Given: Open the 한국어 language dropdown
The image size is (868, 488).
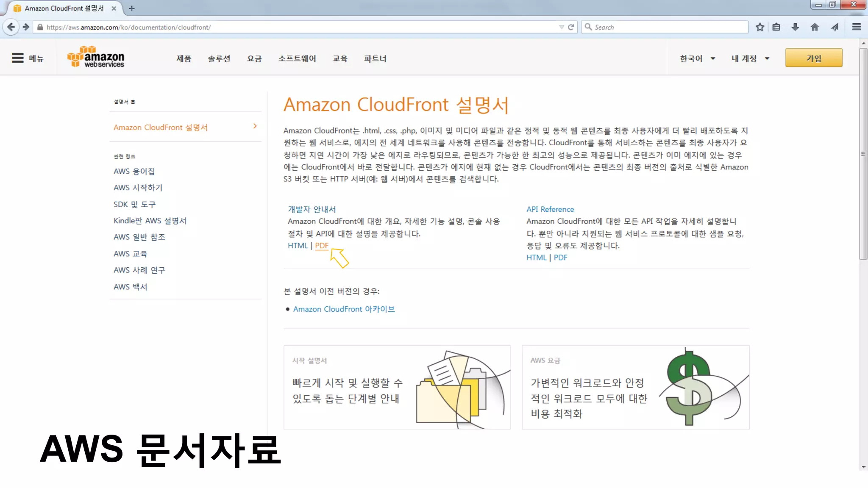Looking at the screenshot, I should coord(698,58).
